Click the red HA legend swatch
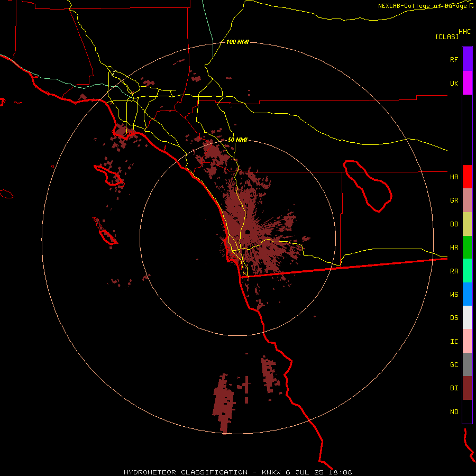This screenshot has width=476, height=476. [467, 177]
